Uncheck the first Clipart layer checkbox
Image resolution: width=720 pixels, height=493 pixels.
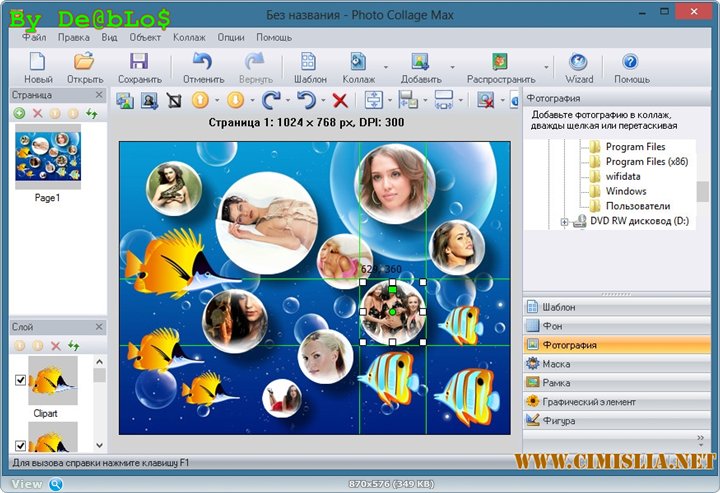point(20,380)
